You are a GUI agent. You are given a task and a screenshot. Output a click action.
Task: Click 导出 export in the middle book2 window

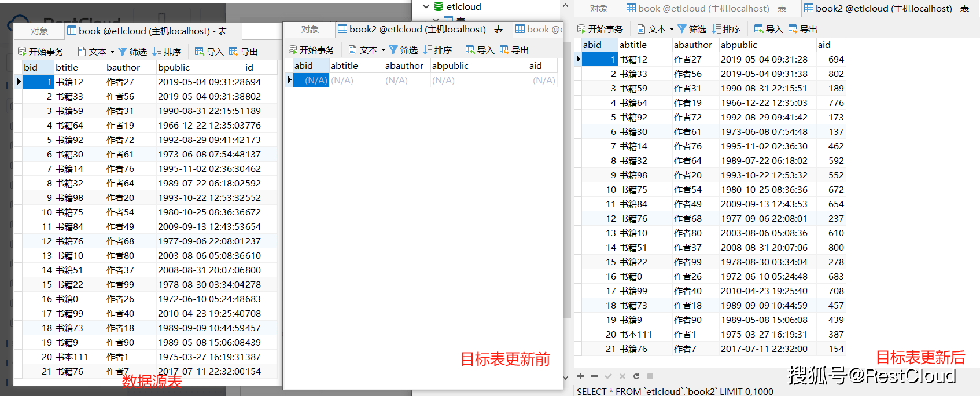point(514,50)
